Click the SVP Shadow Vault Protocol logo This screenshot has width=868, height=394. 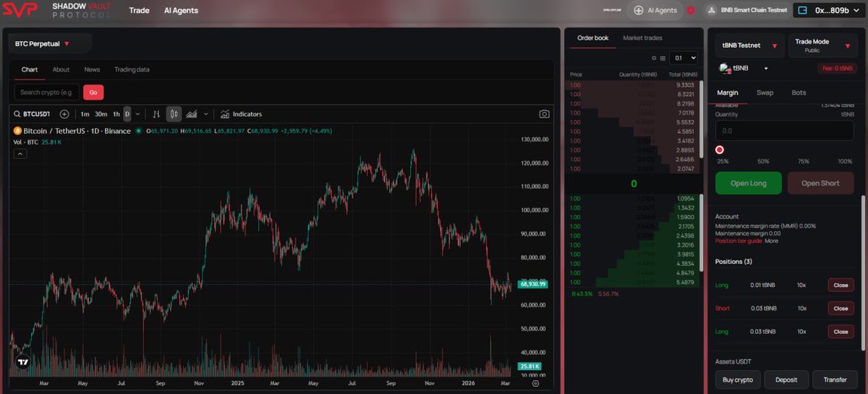tap(58, 10)
